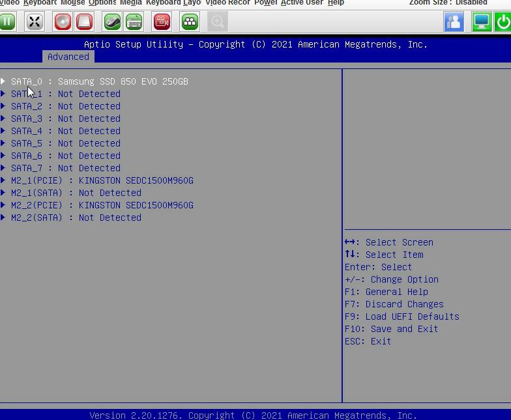Click the green monitor status icon
Viewport: 511px width, 420px height.
tap(482, 22)
